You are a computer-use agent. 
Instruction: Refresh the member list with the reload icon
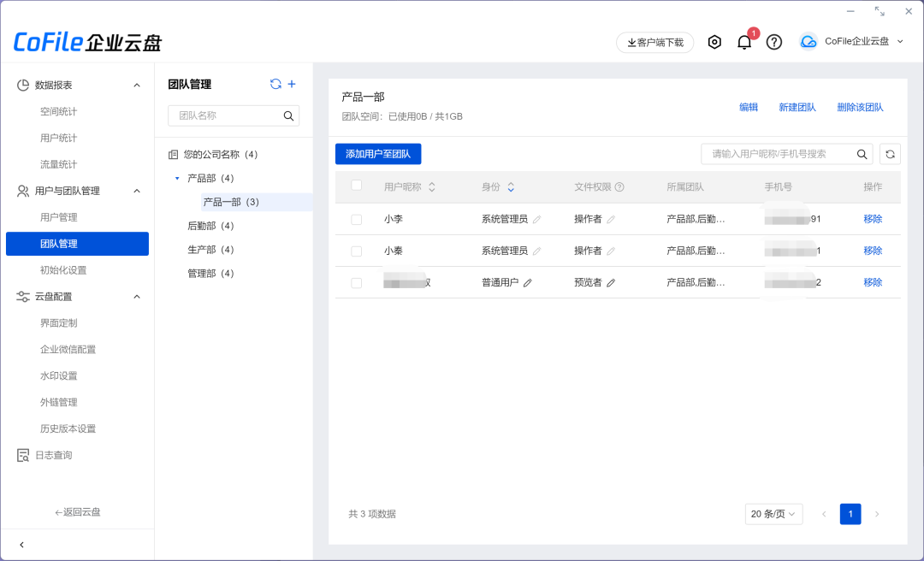coord(890,154)
